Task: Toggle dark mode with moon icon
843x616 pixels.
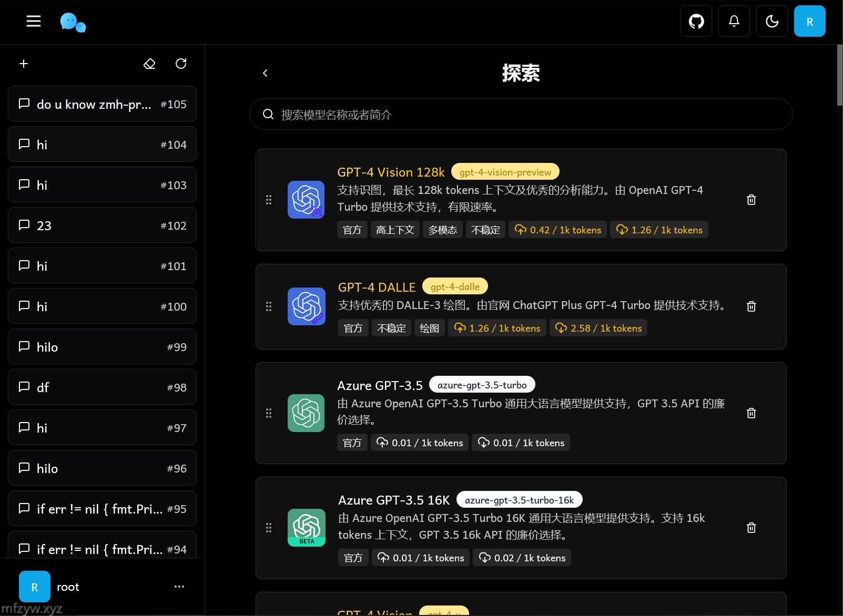Action: point(772,22)
